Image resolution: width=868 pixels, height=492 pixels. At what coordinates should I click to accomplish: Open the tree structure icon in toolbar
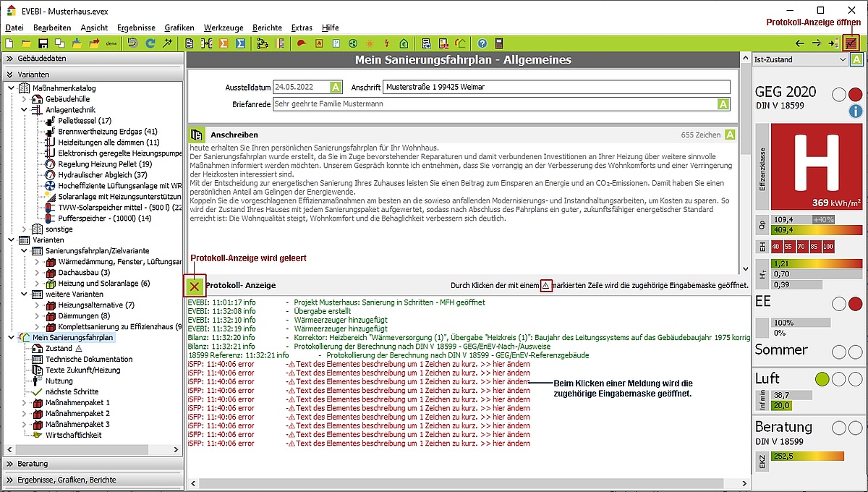(x=263, y=43)
